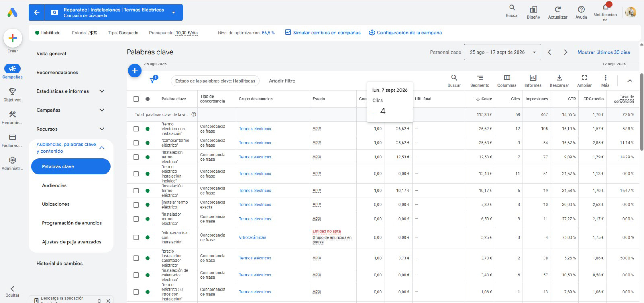Image resolution: width=644 pixels, height=303 pixels.
Task: Check the "instalador termo eléctrico" row
Action: pyautogui.click(x=136, y=219)
